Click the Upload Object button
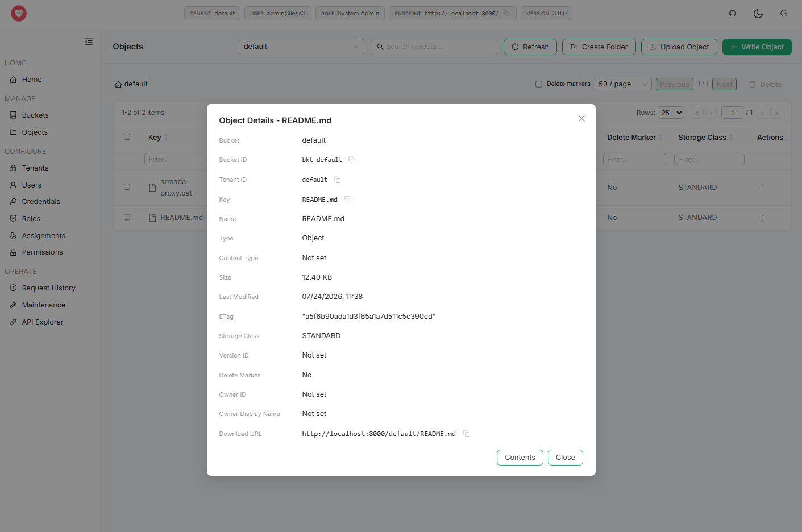This screenshot has height=532, width=802. click(679, 47)
